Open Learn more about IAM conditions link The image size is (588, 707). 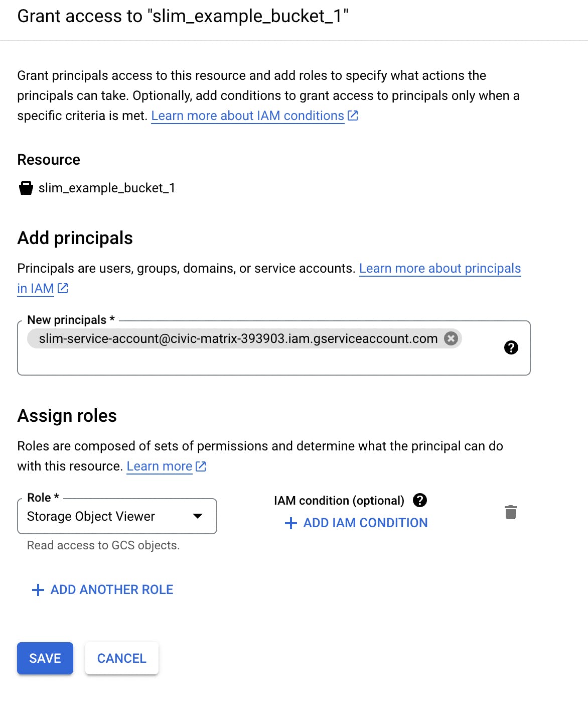click(x=247, y=115)
